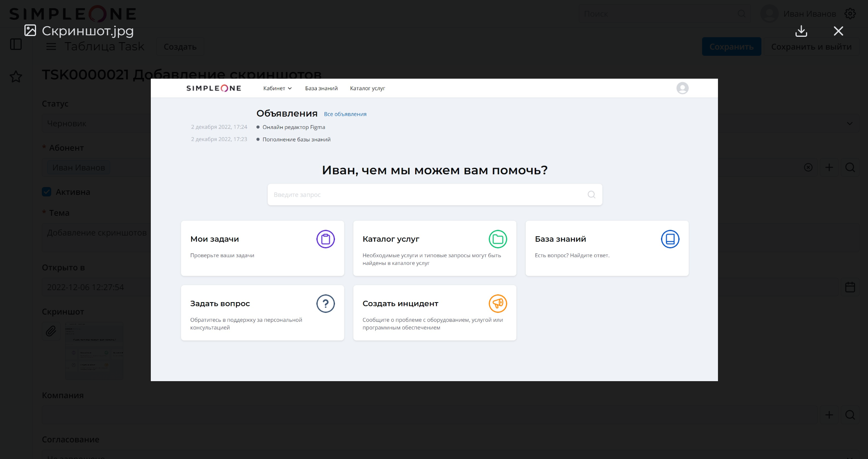The image size is (868, 459).
Task: Click Сохранить и выйти button
Action: pyautogui.click(x=811, y=46)
